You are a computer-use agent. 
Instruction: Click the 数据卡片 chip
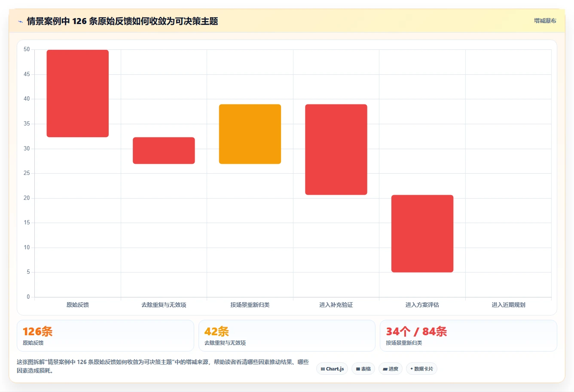click(421, 369)
